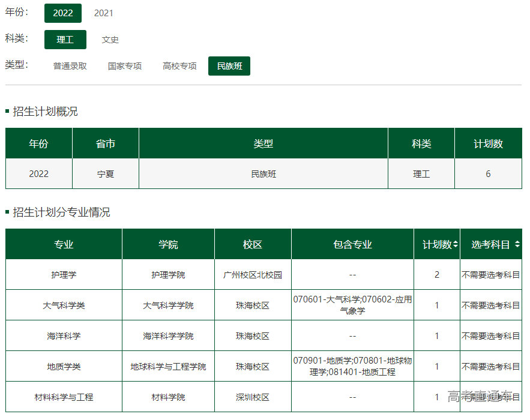Image resolution: width=530 pixels, height=420 pixels.
Task: Sort by 选考科目 column arrows
Action: pos(517,244)
